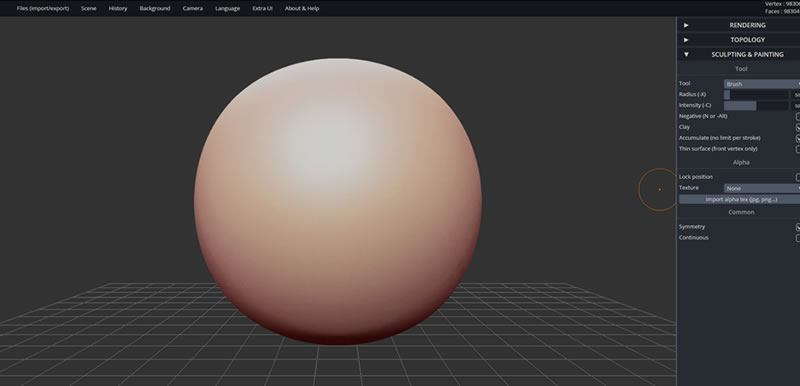Click the Vertex count text
The image size is (800, 386).
[x=782, y=4]
